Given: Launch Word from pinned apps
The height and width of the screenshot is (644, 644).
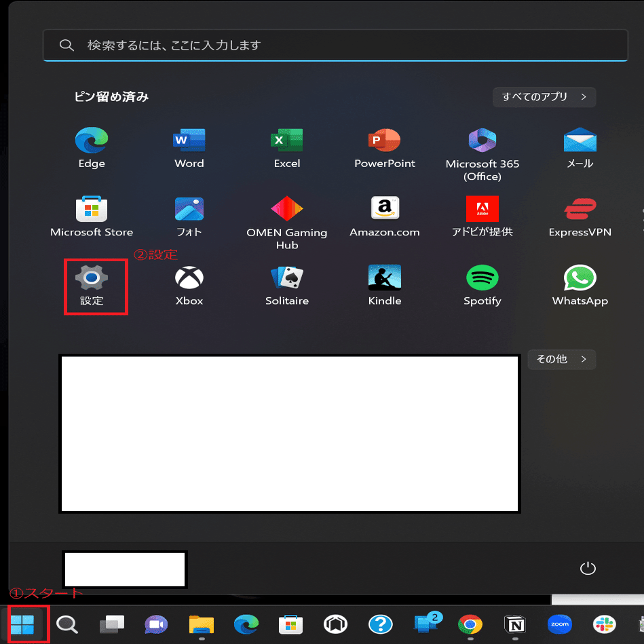Looking at the screenshot, I should [x=189, y=147].
